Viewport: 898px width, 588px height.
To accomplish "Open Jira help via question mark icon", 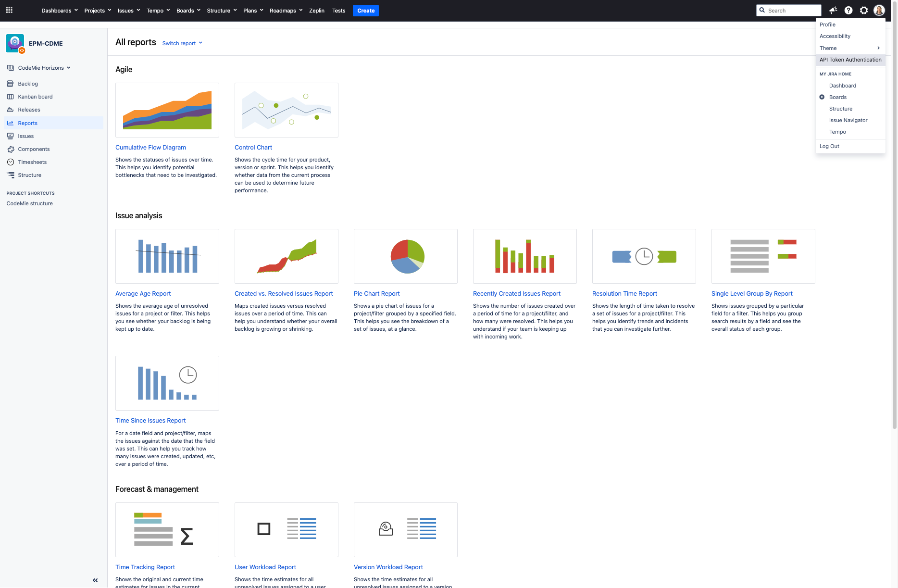I will (848, 10).
